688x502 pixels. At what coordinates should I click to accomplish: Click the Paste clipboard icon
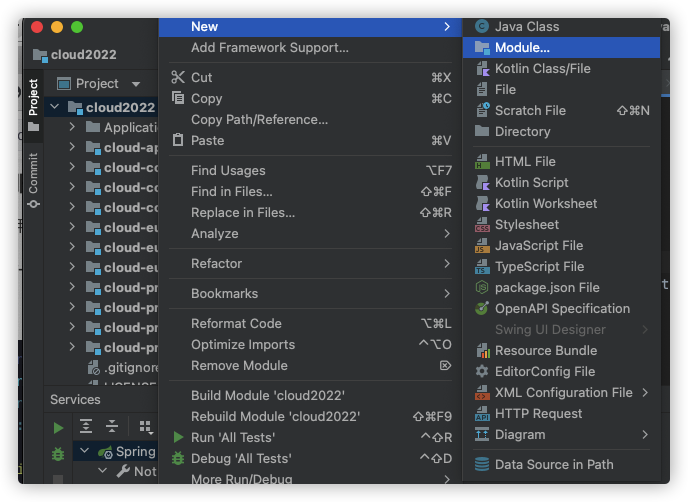[178, 140]
